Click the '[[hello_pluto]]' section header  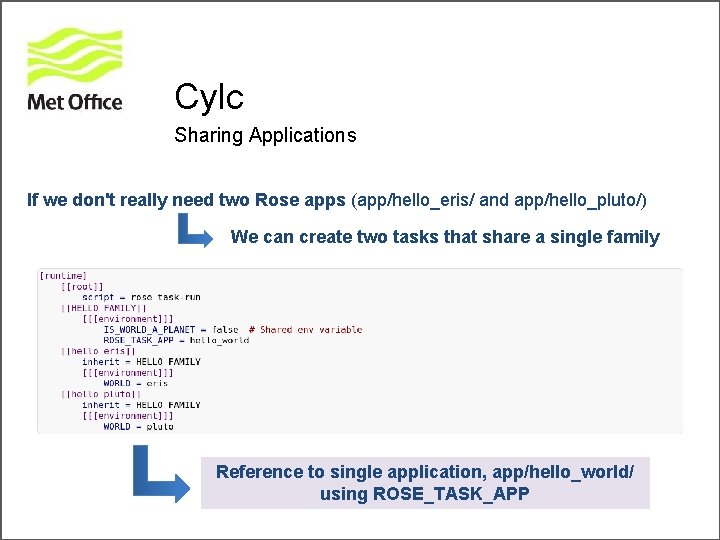101,394
